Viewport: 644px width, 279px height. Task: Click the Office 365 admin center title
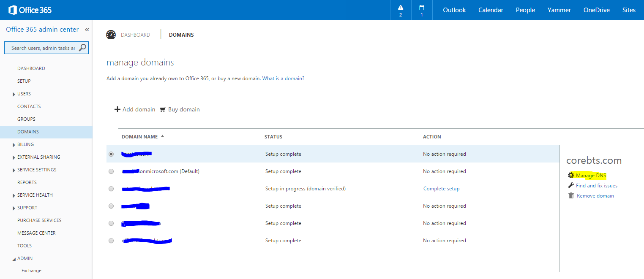[x=42, y=30]
